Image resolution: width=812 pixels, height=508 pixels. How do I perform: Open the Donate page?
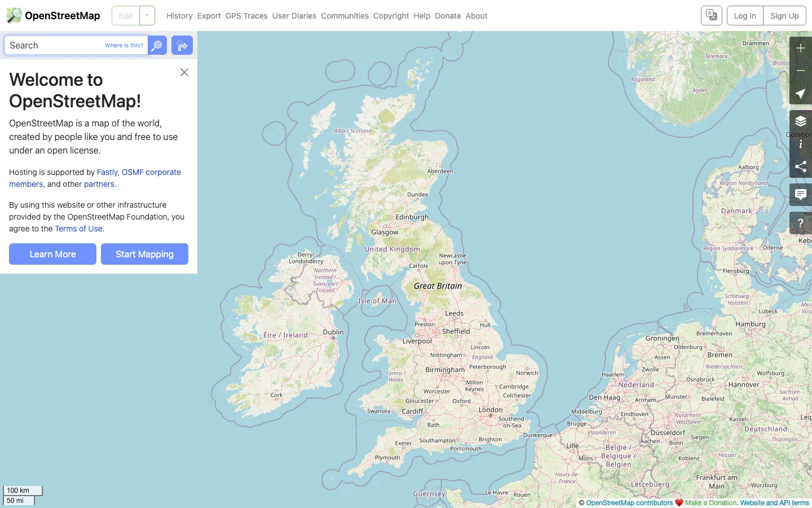[448, 16]
